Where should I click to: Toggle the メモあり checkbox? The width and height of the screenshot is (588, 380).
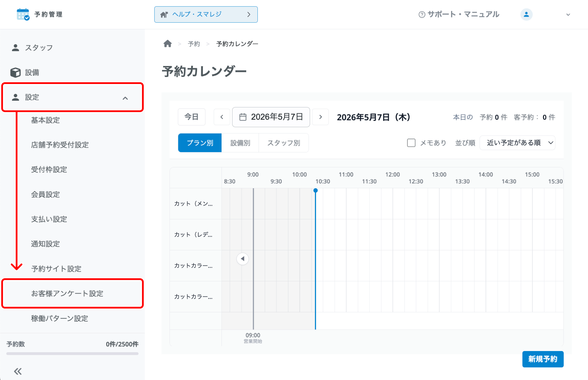coord(411,143)
